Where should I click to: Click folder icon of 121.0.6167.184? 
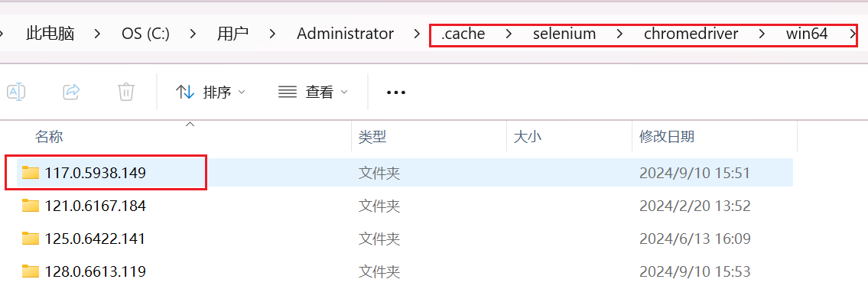click(x=31, y=206)
